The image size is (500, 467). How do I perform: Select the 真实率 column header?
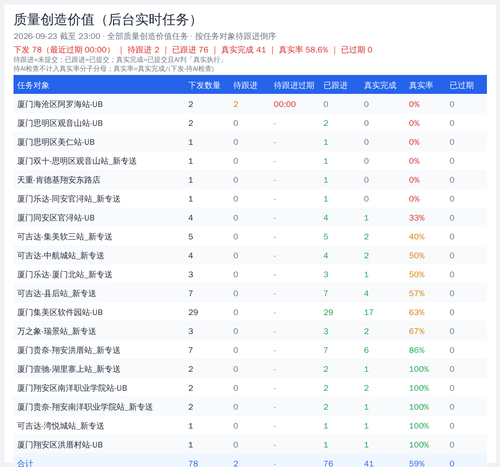(421, 85)
